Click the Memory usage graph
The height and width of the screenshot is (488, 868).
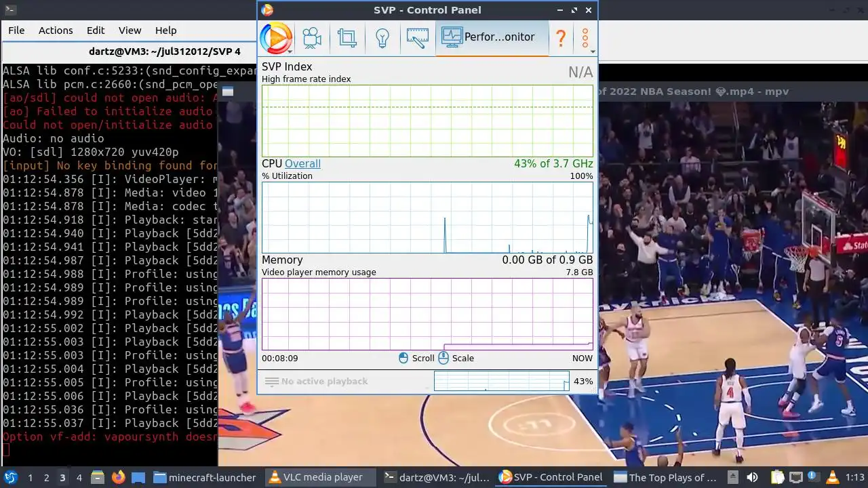(x=427, y=314)
